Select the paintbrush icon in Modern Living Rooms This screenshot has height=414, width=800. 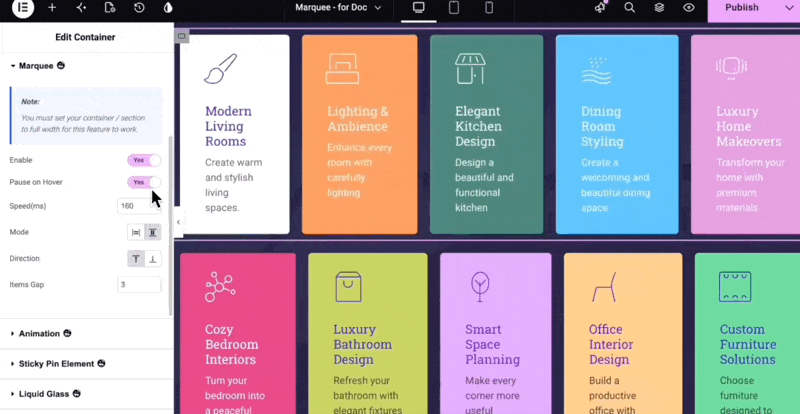221,68
